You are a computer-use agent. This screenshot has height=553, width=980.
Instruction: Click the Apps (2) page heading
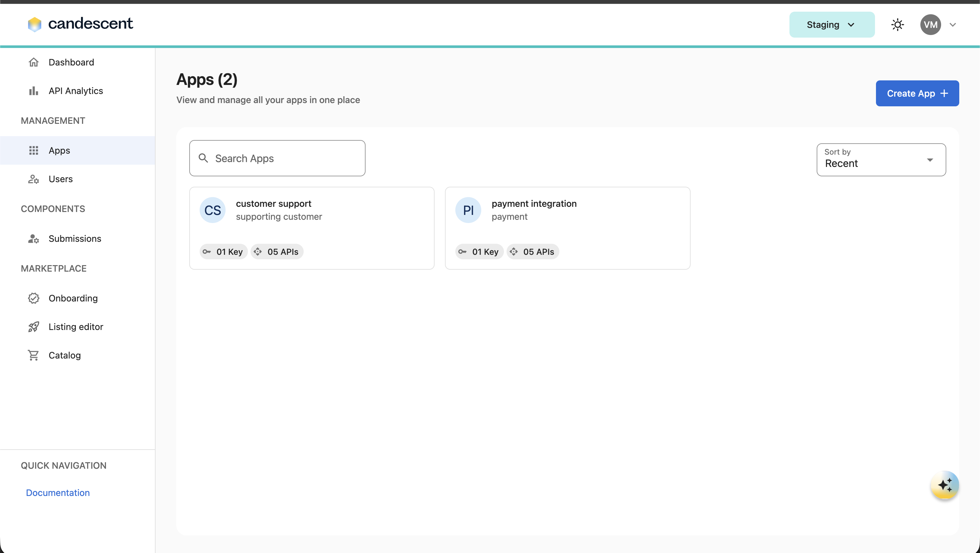207,79
